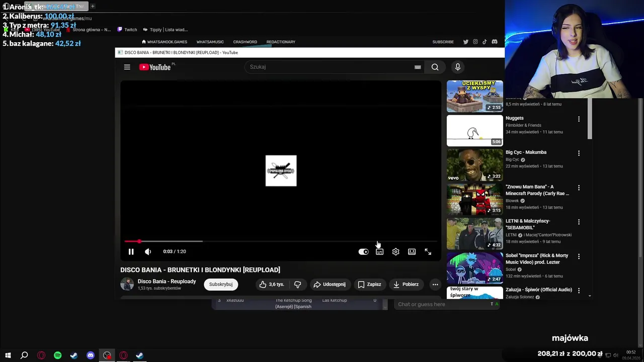
Task: Open the Tipply bookmark in bookmarks bar
Action: 165,30
